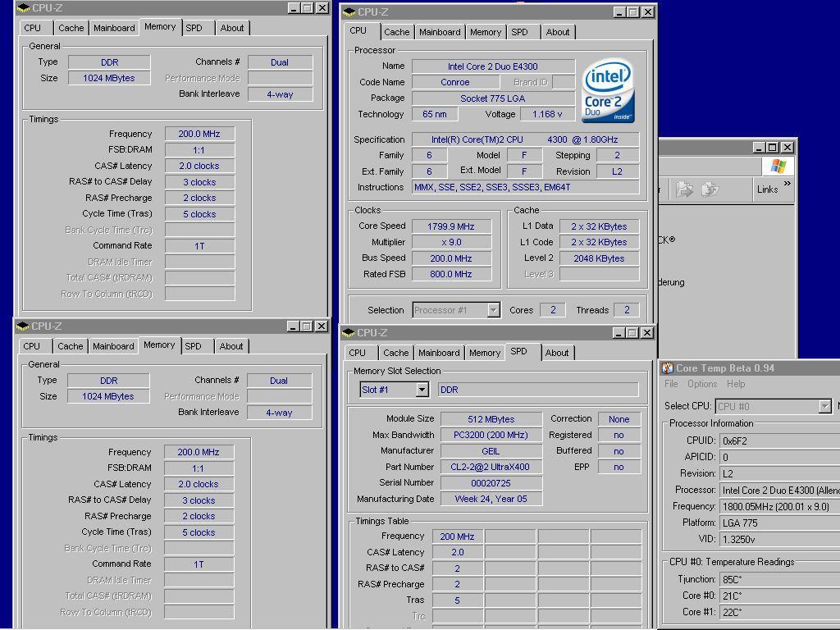Click the rated FSB value '800.0 MHz'
Viewport: 840px width, 630px height.
451,274
